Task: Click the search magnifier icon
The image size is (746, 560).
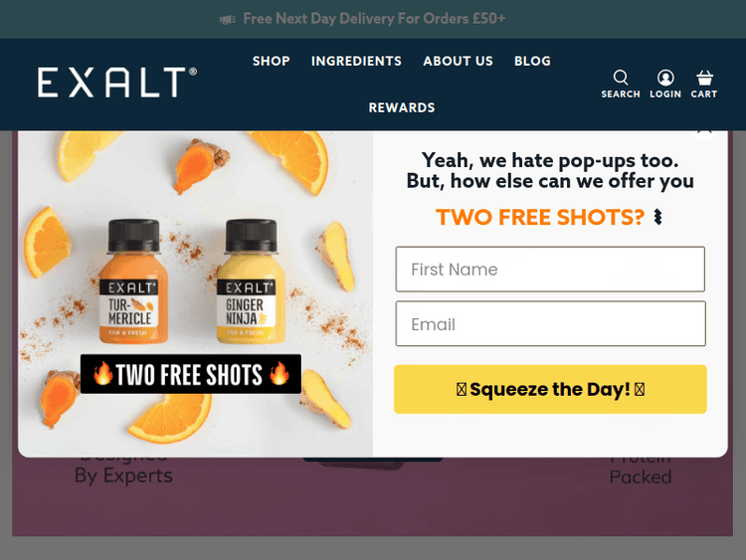Action: [621, 77]
